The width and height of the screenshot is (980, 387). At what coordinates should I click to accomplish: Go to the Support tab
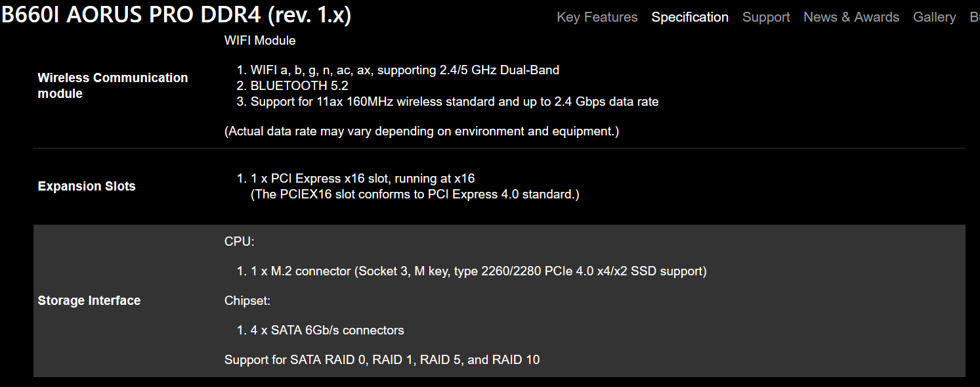pyautogui.click(x=766, y=17)
